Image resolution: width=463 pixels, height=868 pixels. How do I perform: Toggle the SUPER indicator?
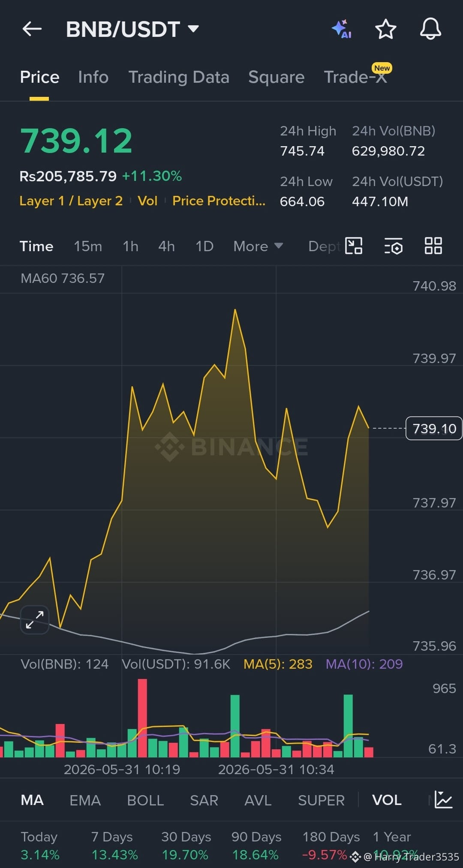[x=321, y=800]
